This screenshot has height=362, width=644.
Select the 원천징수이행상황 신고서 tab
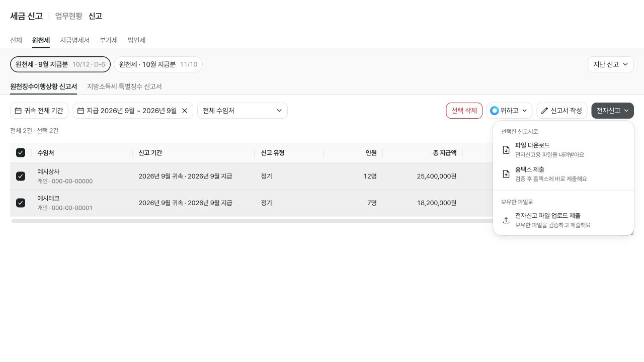tap(43, 86)
